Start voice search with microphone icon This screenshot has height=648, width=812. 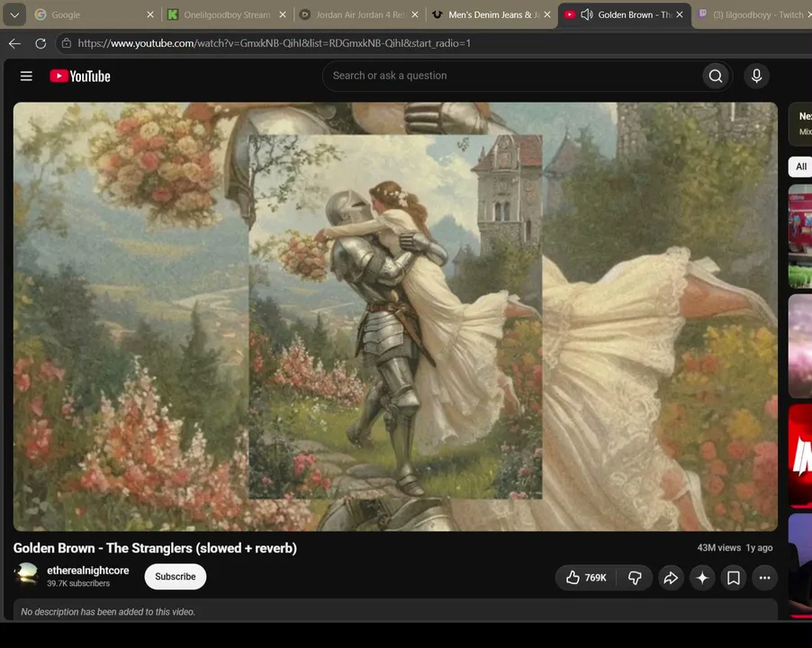[x=756, y=76]
